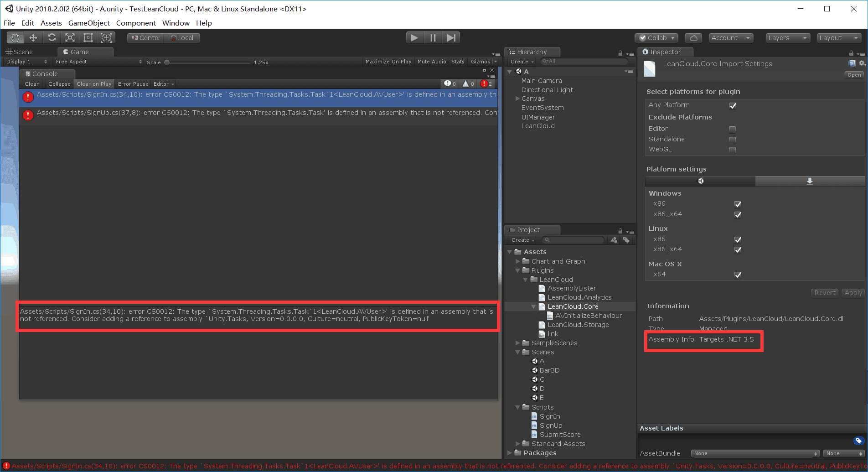
Task: Open the Layout dropdown
Action: pyautogui.click(x=839, y=38)
